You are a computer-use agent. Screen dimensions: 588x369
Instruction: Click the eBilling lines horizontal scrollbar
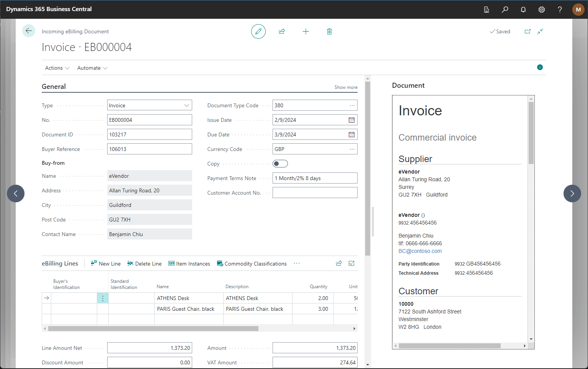[x=153, y=328]
